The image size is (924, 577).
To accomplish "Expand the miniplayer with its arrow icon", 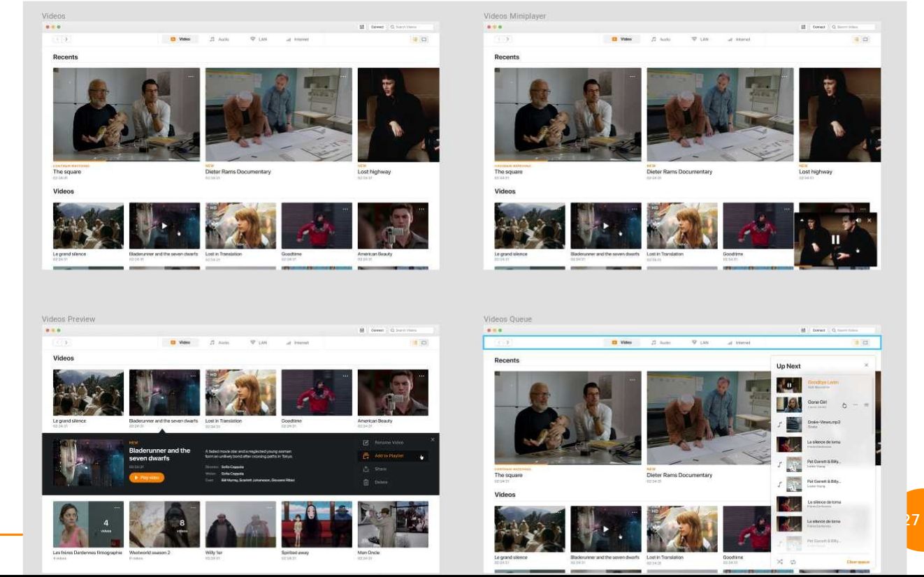I will pyautogui.click(x=802, y=220).
